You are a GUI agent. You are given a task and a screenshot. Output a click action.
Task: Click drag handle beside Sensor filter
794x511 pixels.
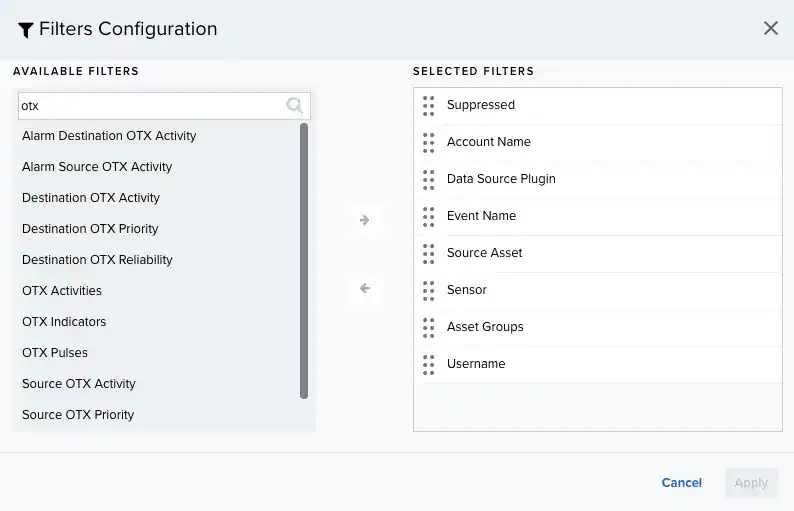point(429,290)
